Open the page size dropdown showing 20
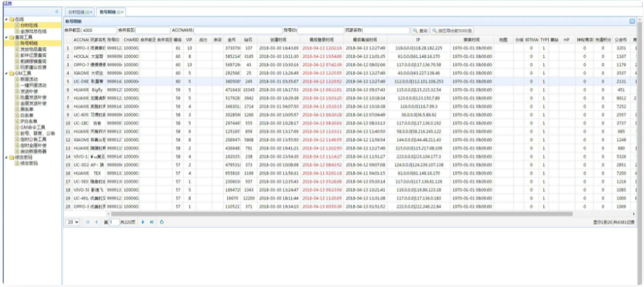This screenshot has width=644, height=287. point(72,222)
